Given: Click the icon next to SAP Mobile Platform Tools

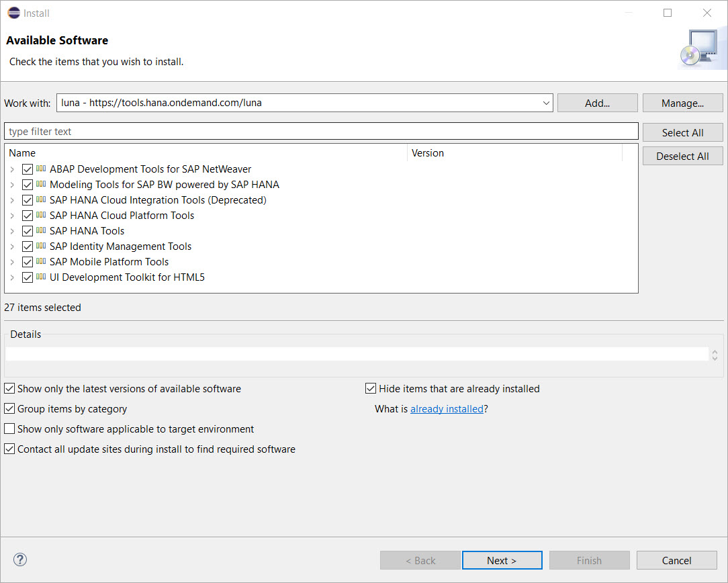Looking at the screenshot, I should coord(41,261).
